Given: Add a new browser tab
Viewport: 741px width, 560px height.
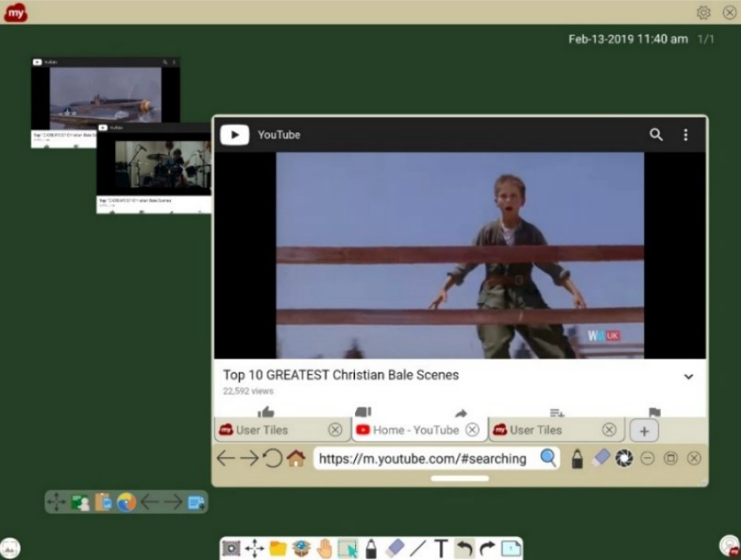Looking at the screenshot, I should pos(644,430).
